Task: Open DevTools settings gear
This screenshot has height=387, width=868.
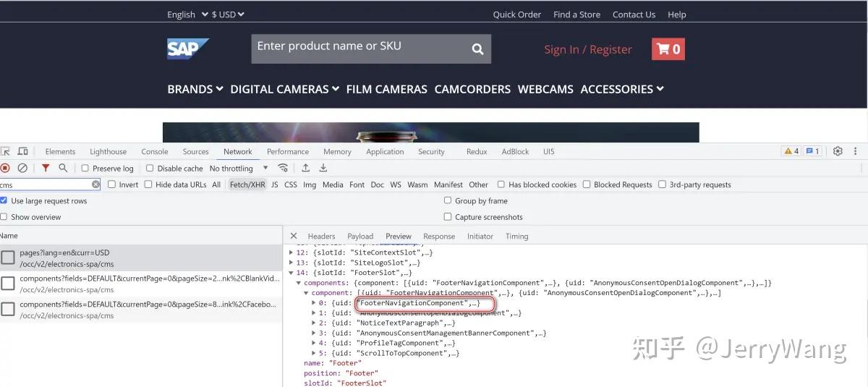Action: 838,151
